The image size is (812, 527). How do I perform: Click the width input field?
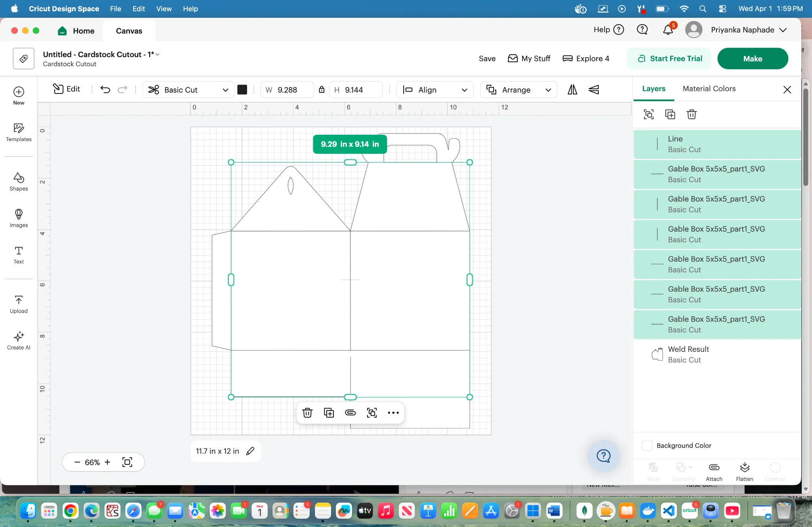point(287,90)
